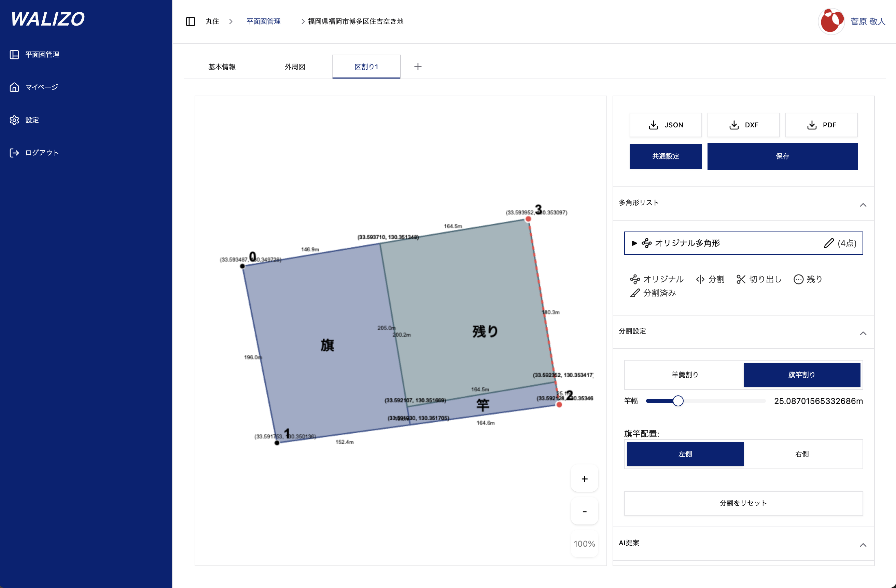The height and width of the screenshot is (588, 896).
Task: Collapse the 分割設定 section
Action: coord(863,333)
